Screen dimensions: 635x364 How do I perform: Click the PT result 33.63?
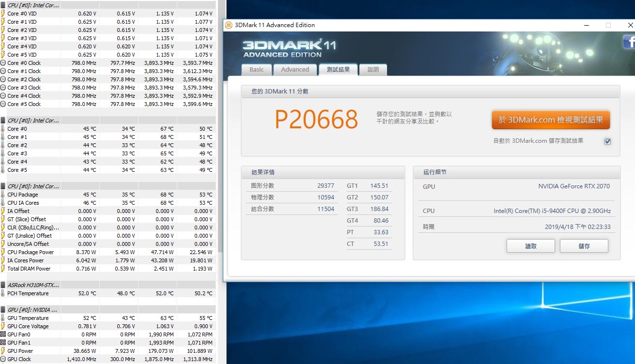coord(381,232)
